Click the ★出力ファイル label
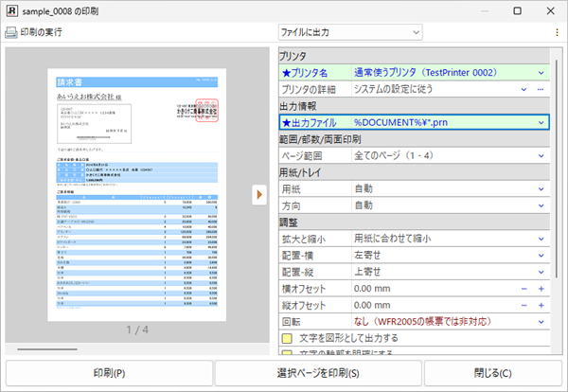The height and width of the screenshot is (392, 568). click(309, 123)
